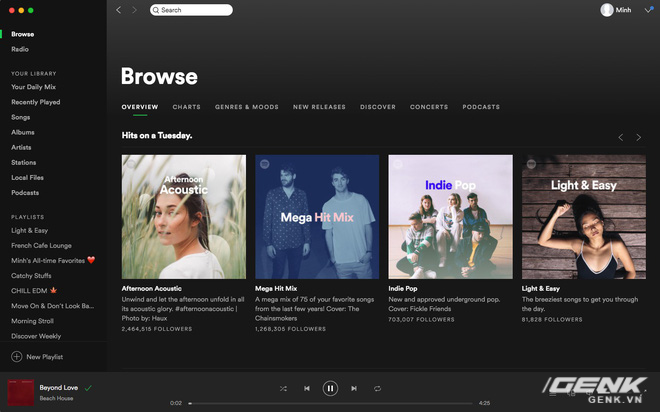Show next items in Hits on a Tuesday carousel
Image resolution: width=660 pixels, height=412 pixels.
pos(639,137)
